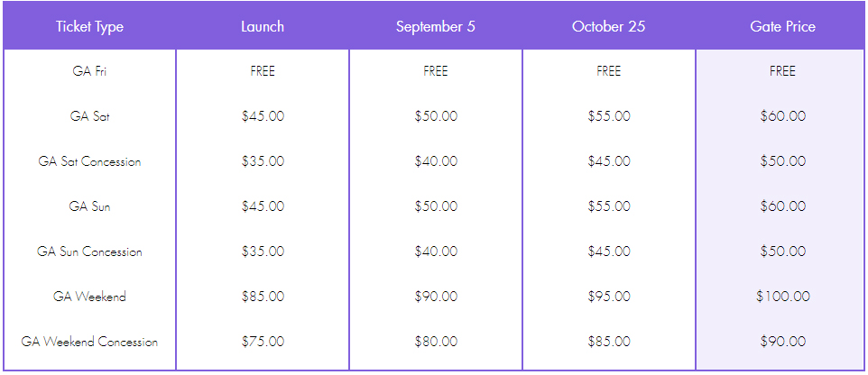Click the GA Fri ticket type

(89, 71)
